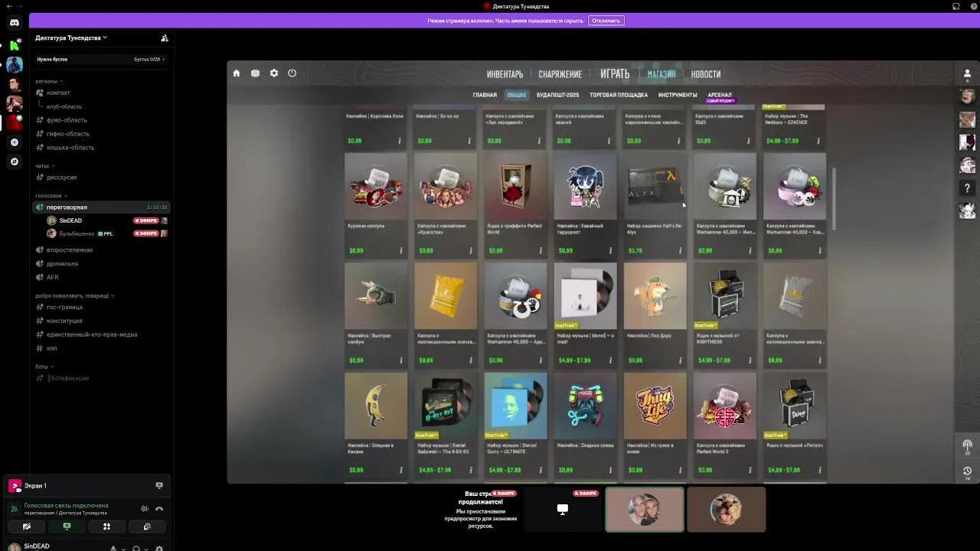Viewport: 980px width, 551px height.
Task: Open ИНВЕНТАРЬ tab in CS2 menu
Action: pyautogui.click(x=505, y=74)
